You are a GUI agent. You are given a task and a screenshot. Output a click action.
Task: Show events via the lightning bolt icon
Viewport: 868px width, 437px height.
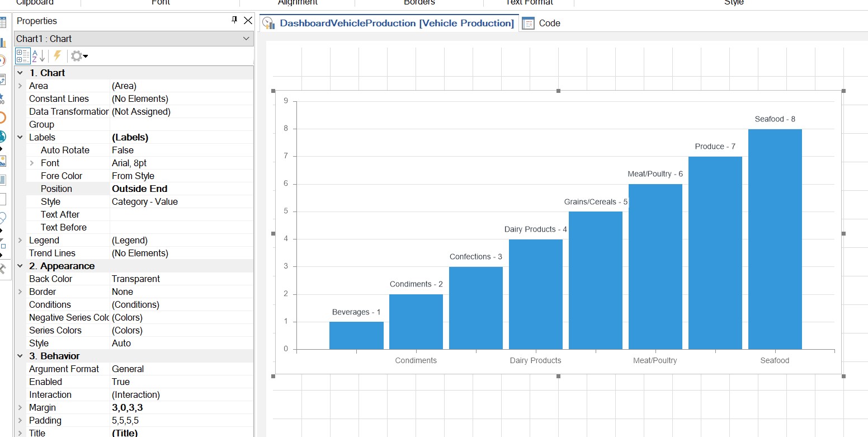point(57,56)
